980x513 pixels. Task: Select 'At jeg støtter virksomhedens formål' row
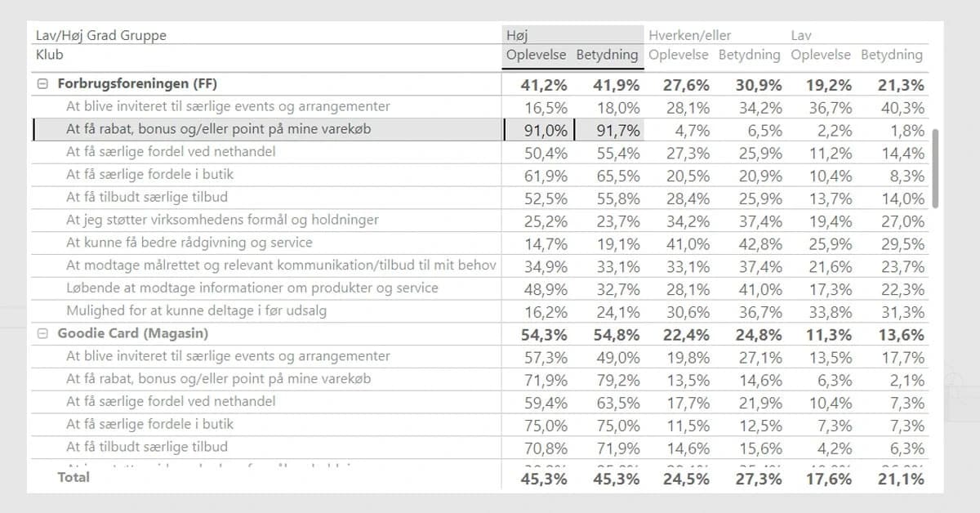(222, 220)
